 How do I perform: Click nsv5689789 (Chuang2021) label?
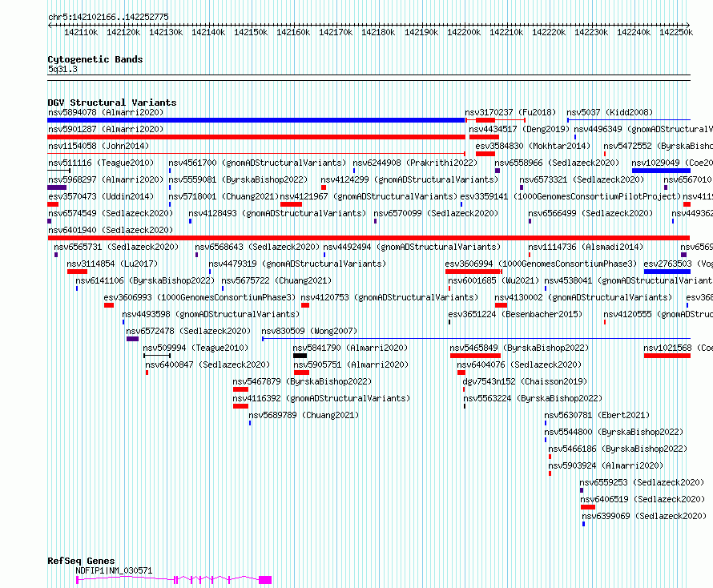pyautogui.click(x=304, y=415)
